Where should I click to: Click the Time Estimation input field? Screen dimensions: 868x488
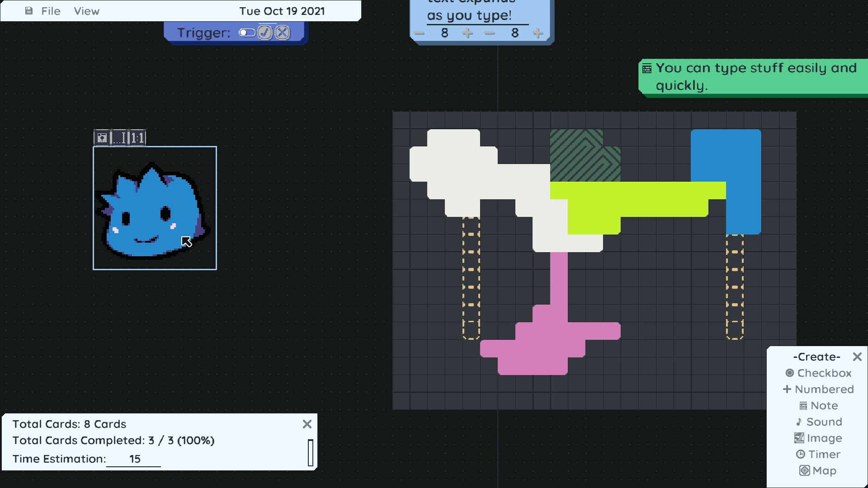click(134, 459)
